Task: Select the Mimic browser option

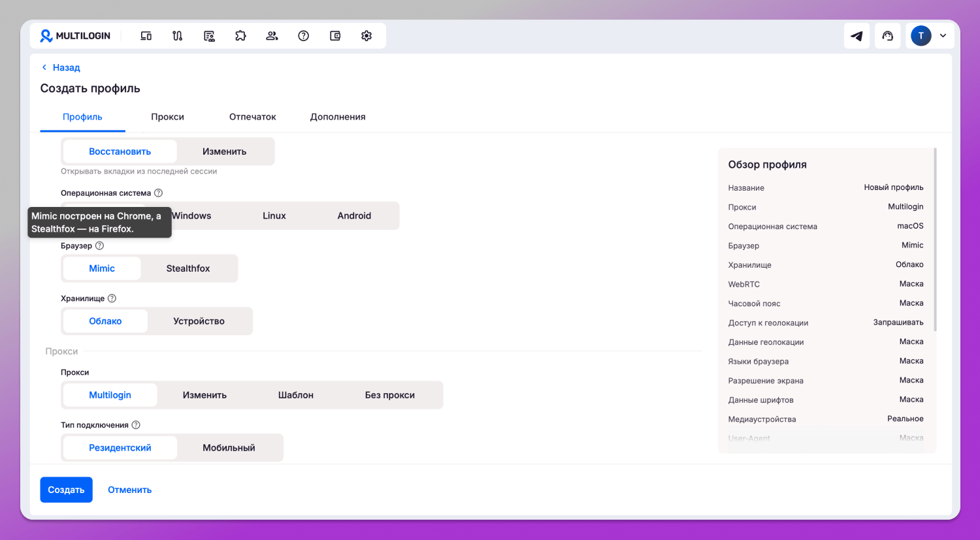Action: pyautogui.click(x=102, y=268)
